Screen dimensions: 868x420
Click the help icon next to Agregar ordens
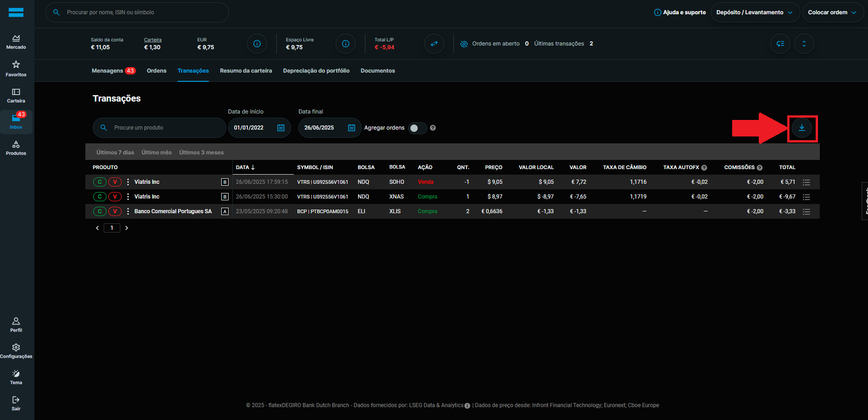pyautogui.click(x=433, y=128)
